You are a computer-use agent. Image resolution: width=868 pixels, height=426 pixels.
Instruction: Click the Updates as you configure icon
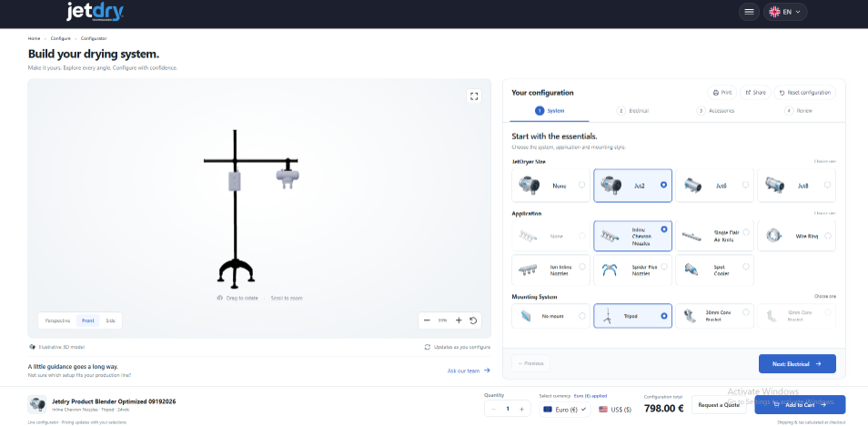click(428, 347)
